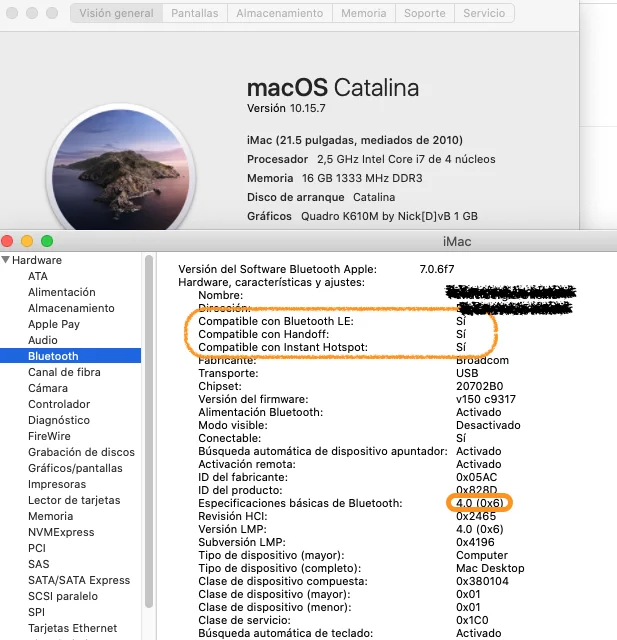Select the highlighted Bluetooth sidebar item
Image resolution: width=617 pixels, height=640 pixels.
coord(70,356)
